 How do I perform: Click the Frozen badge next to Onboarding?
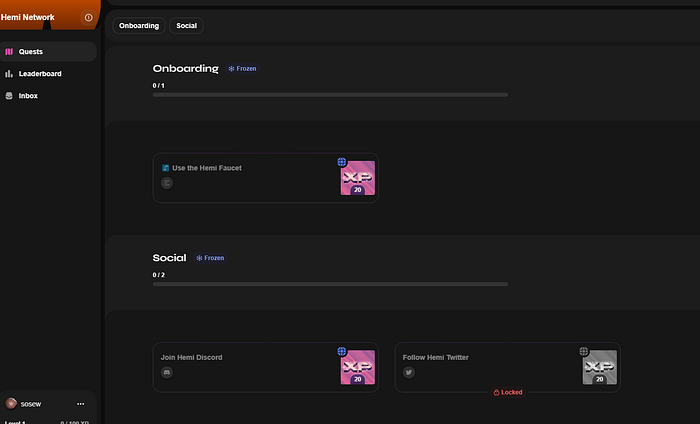pyautogui.click(x=242, y=69)
